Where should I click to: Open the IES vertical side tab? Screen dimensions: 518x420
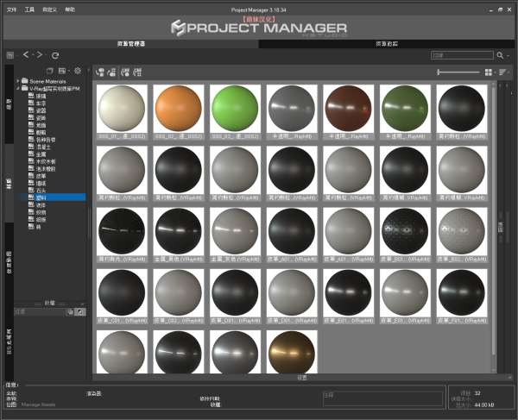(x=9, y=342)
